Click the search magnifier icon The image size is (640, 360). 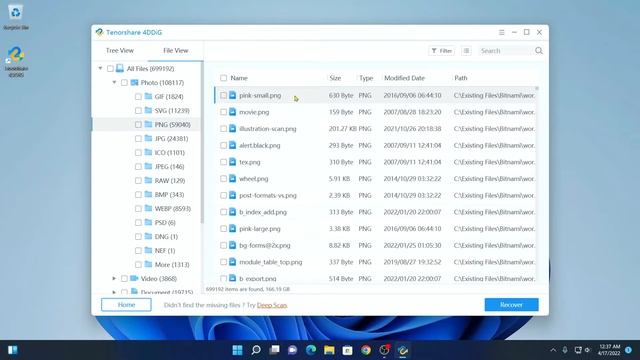[539, 51]
